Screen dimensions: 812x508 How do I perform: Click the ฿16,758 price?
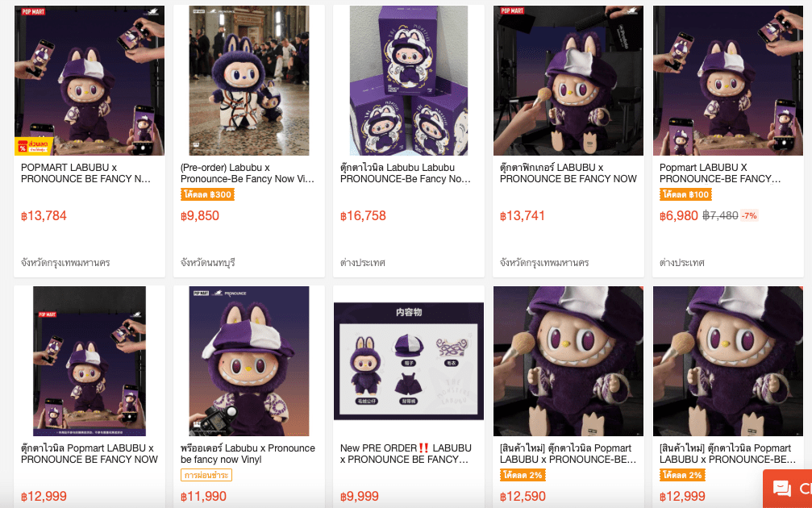coord(363,216)
